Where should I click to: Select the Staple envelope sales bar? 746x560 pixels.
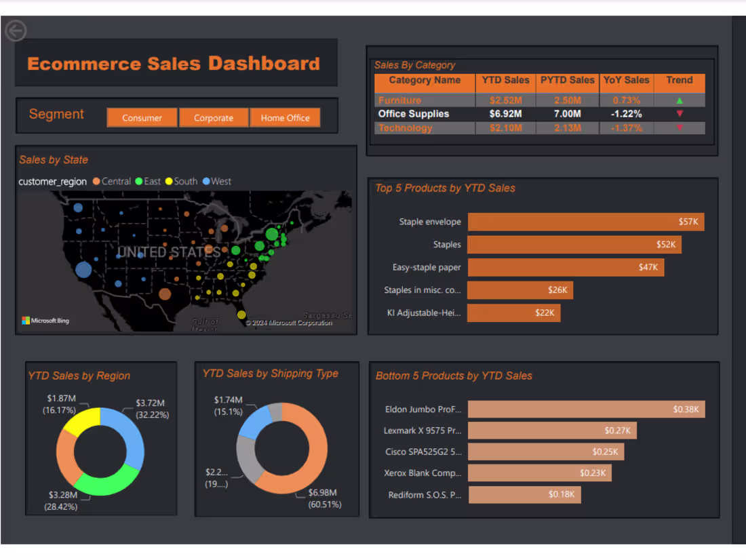(x=585, y=222)
